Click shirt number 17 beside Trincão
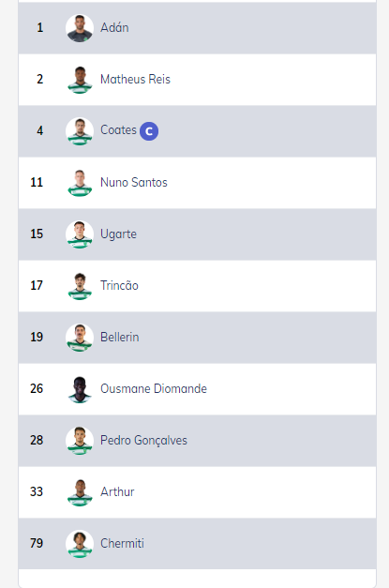This screenshot has height=588, width=389. tap(37, 285)
